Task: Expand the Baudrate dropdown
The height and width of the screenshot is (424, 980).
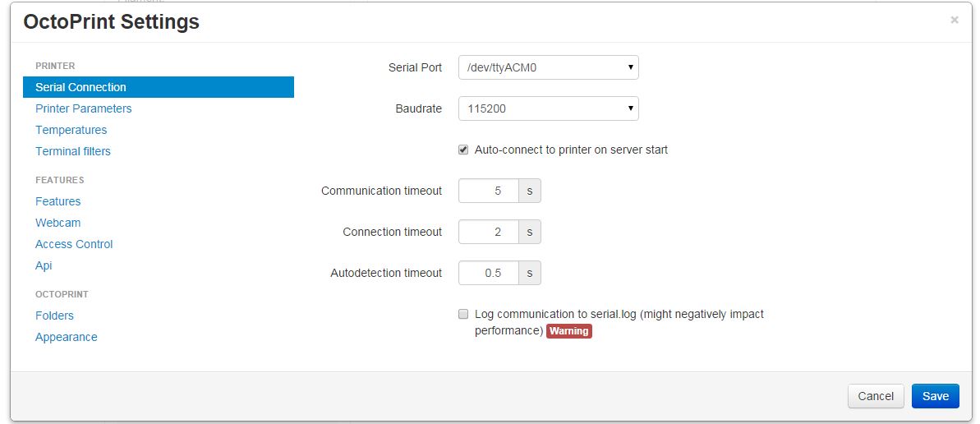Action: click(548, 108)
